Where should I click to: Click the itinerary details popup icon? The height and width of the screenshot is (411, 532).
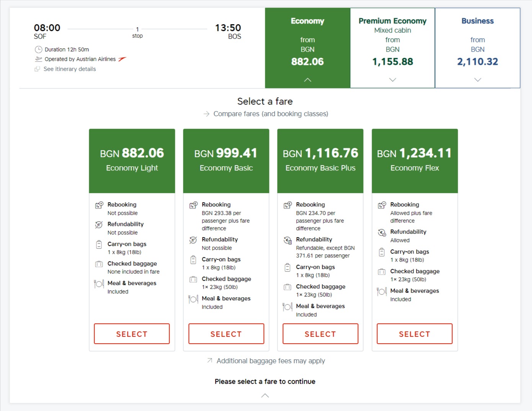point(37,69)
